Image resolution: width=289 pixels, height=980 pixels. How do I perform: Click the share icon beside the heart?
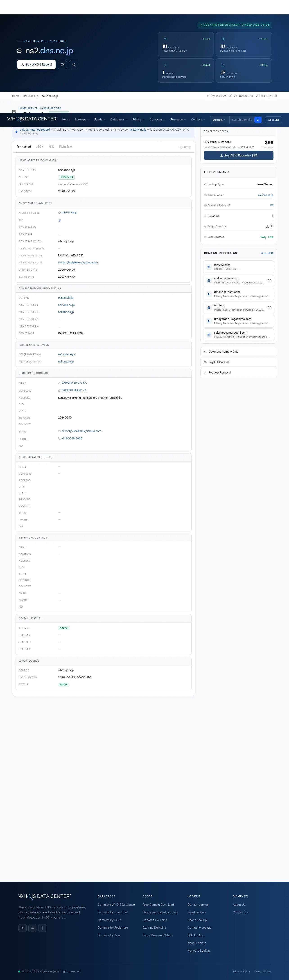73,65
